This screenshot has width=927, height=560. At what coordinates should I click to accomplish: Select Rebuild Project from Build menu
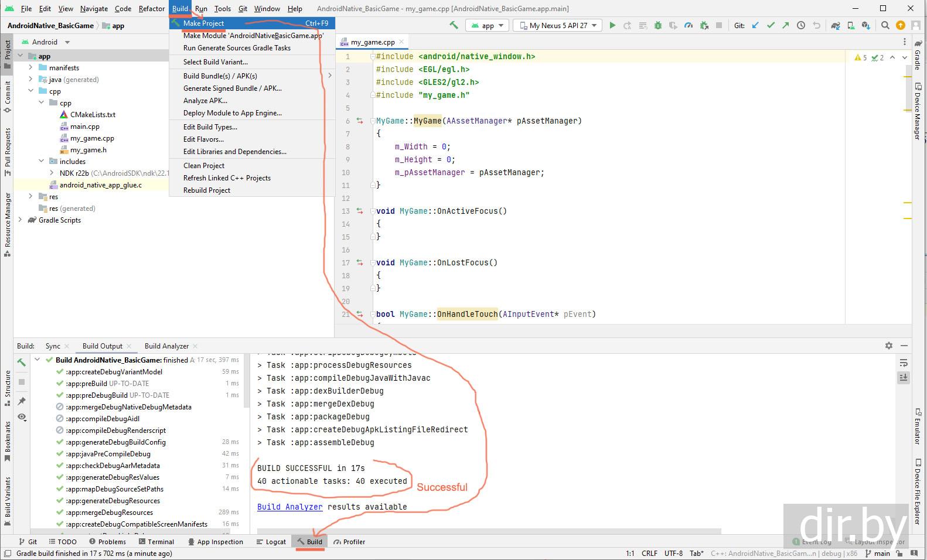[x=206, y=190]
